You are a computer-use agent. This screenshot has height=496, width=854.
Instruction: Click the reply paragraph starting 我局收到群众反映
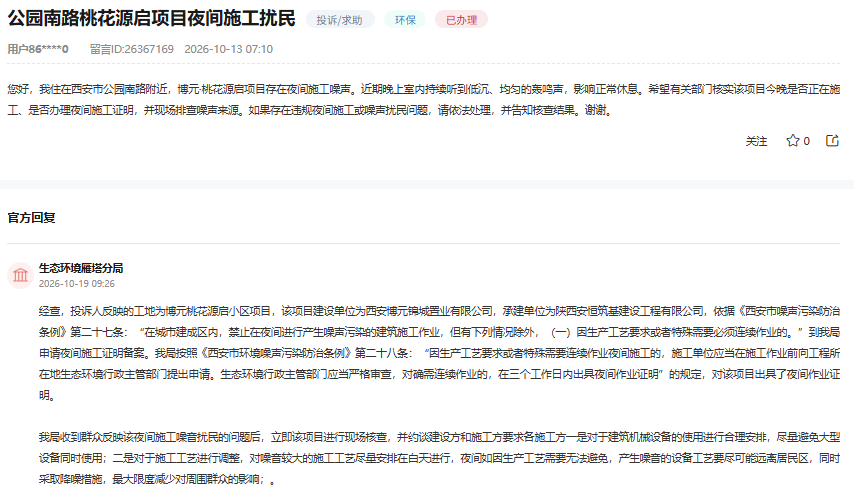440,458
